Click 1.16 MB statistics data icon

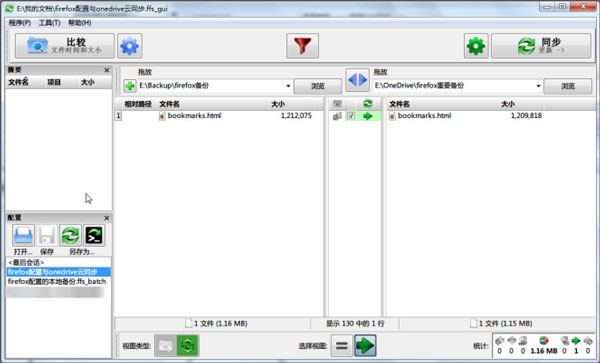(544, 340)
